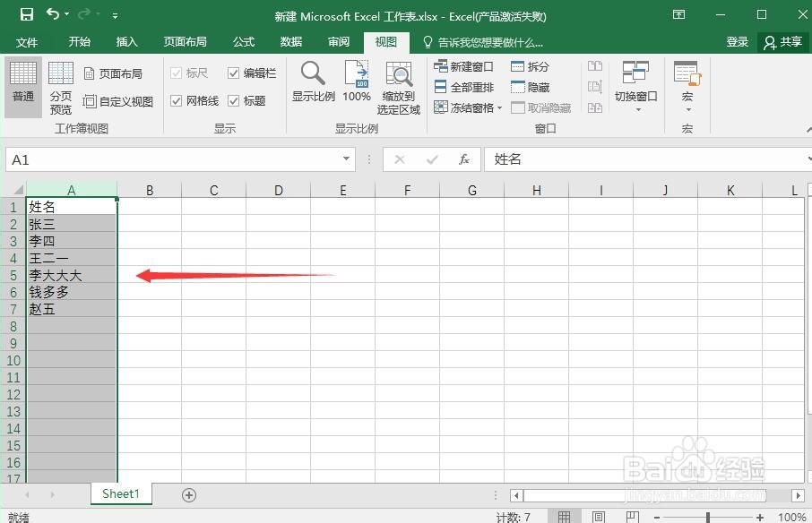
Task: Switch to 页面布局 view button
Action: 113,74
